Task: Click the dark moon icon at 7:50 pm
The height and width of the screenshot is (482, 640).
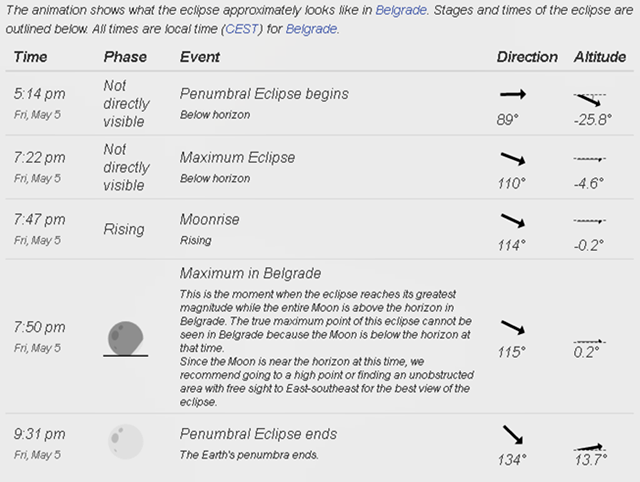Action: [x=126, y=337]
